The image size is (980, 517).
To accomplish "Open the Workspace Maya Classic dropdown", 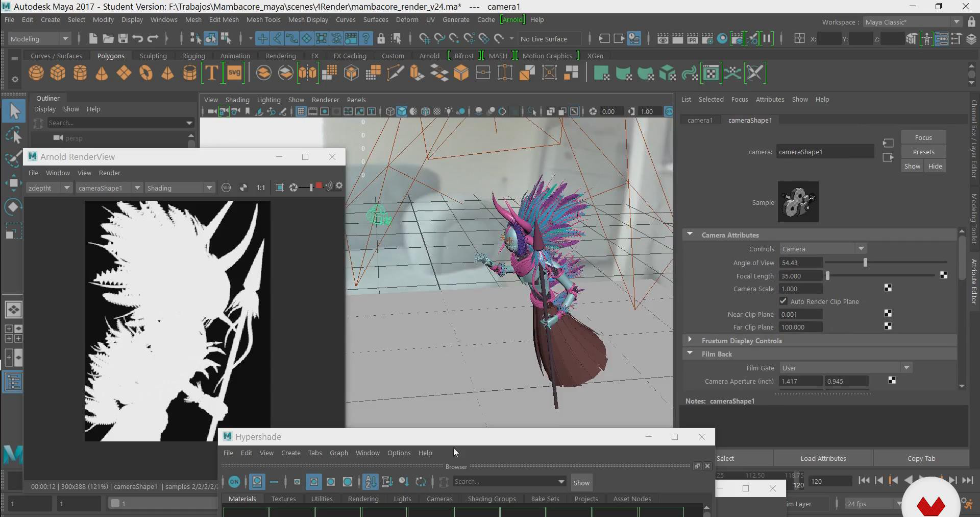I will [x=913, y=22].
